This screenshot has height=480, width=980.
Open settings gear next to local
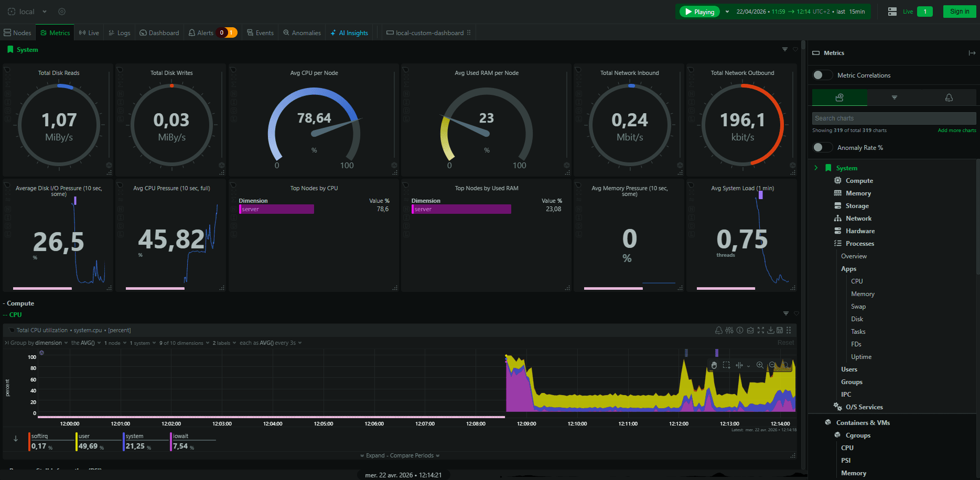[x=62, y=12]
